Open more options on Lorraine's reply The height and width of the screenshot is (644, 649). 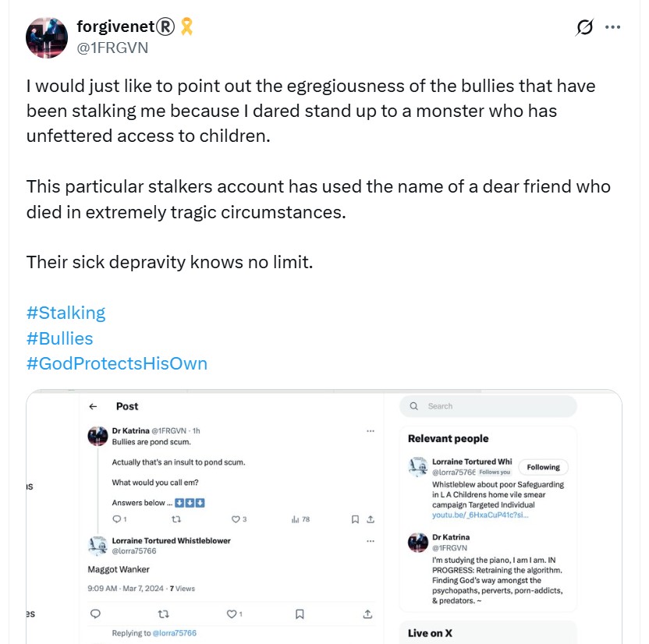pyautogui.click(x=371, y=541)
